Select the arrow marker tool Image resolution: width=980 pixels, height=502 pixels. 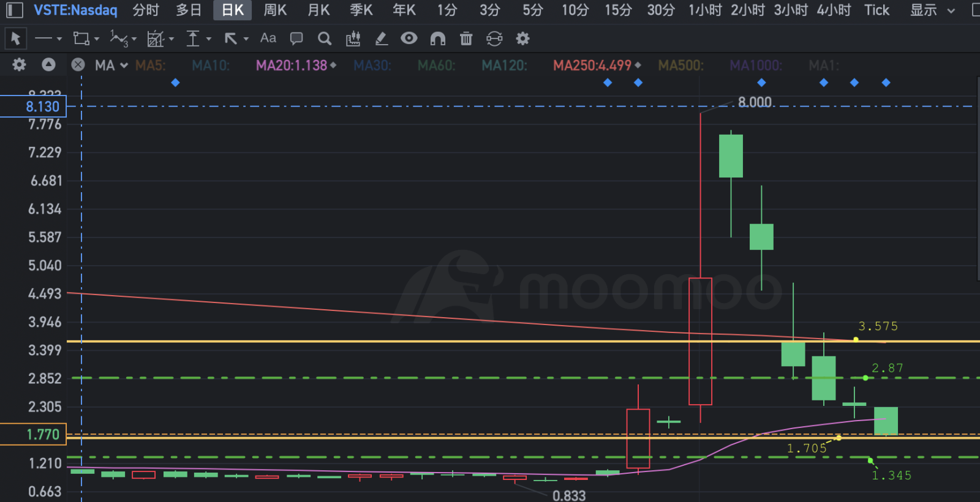[x=230, y=39]
